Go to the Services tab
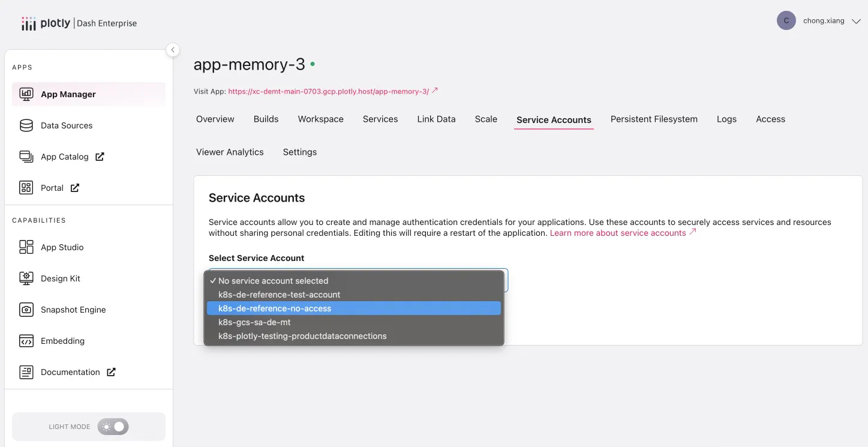868x447 pixels. tap(380, 119)
